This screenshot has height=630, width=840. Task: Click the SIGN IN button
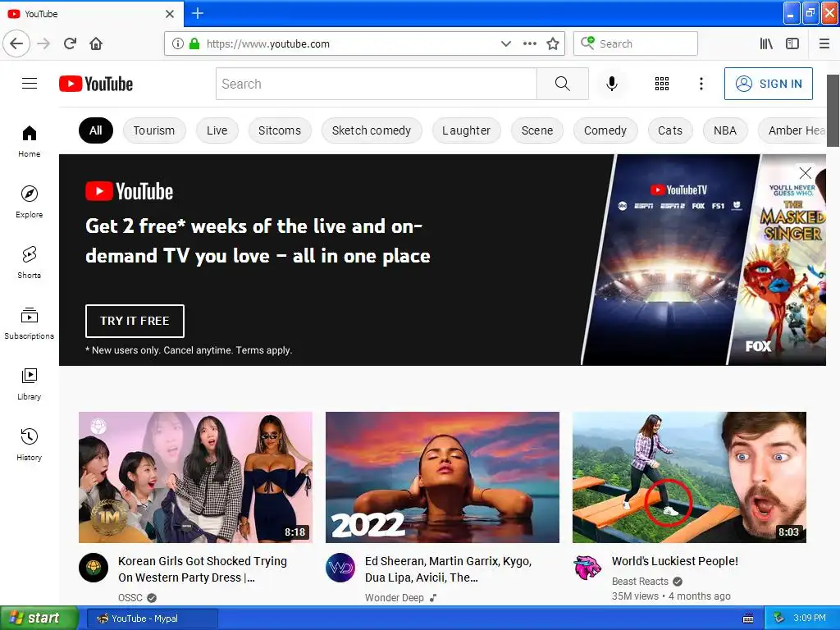(x=768, y=84)
